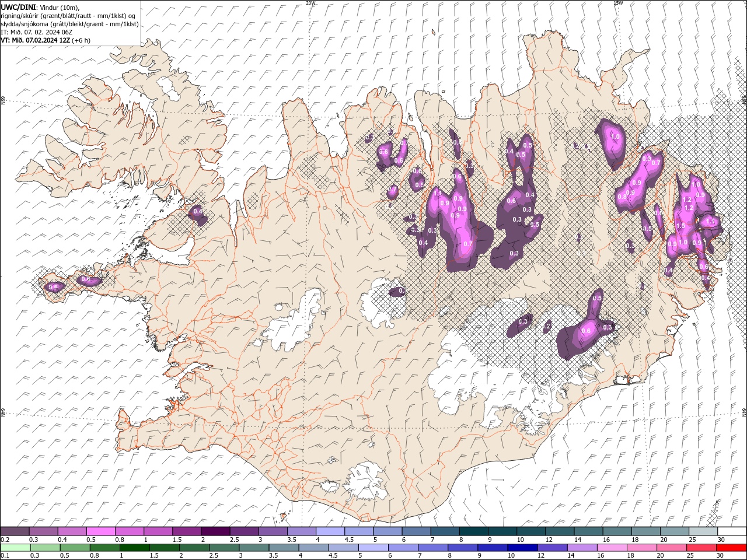
Task: Select the 'slydda/snjókoma' legend description line
Action: coord(69,24)
